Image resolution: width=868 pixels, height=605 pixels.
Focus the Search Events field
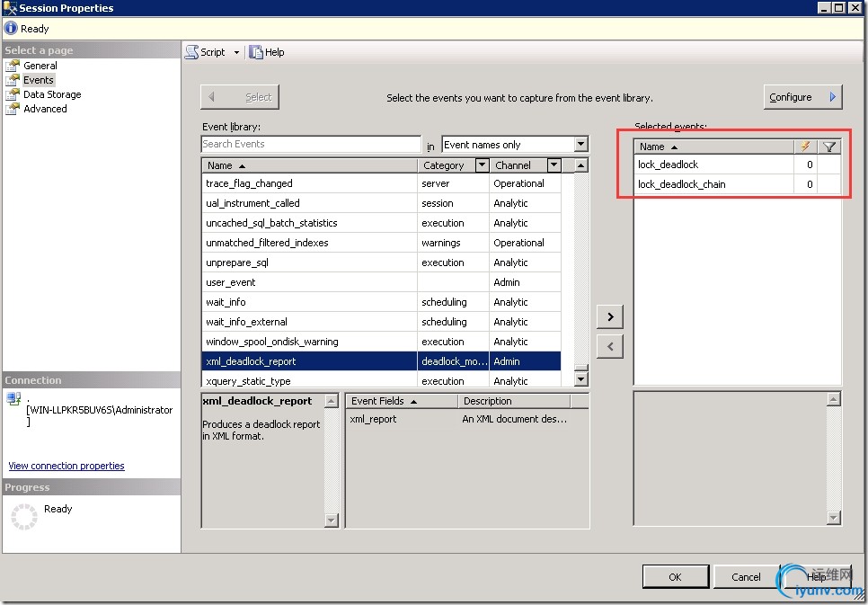click(311, 144)
